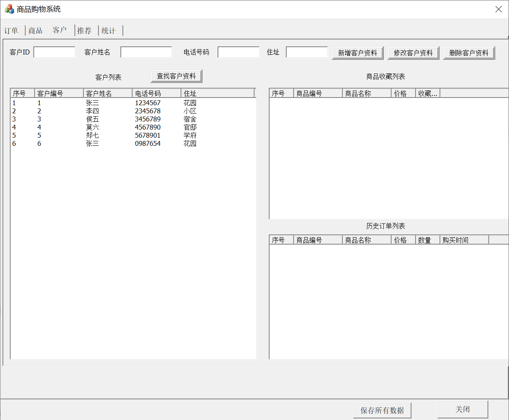509x420 pixels.
Task: Click phone number 5678901
Action: 148,135
